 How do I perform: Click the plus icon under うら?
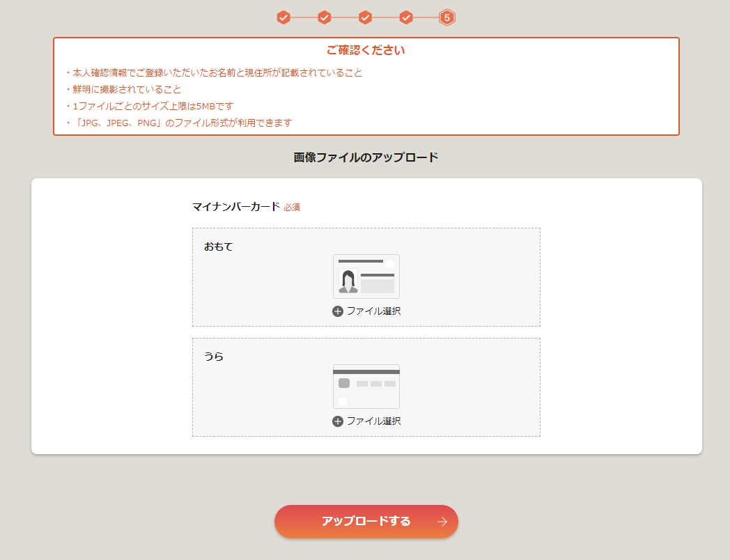pos(338,421)
